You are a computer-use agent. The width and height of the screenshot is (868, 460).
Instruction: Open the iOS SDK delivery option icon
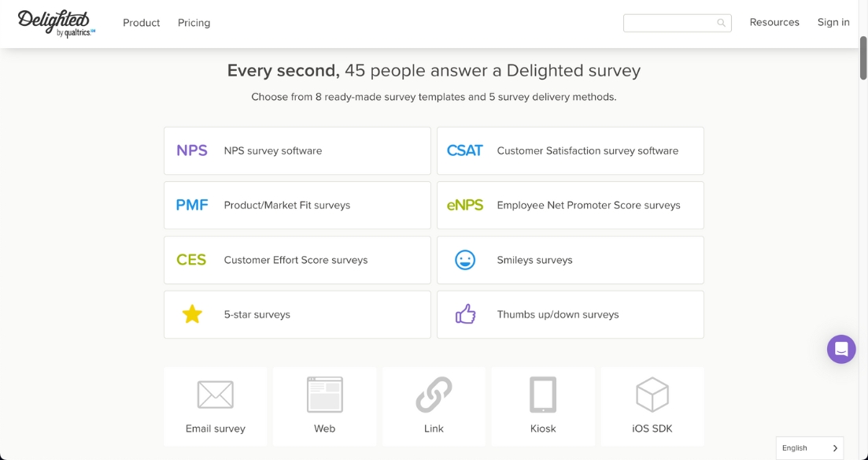click(652, 395)
